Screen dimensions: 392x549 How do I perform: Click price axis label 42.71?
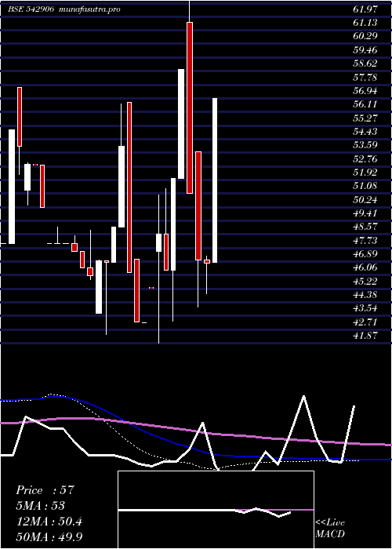pos(365,322)
